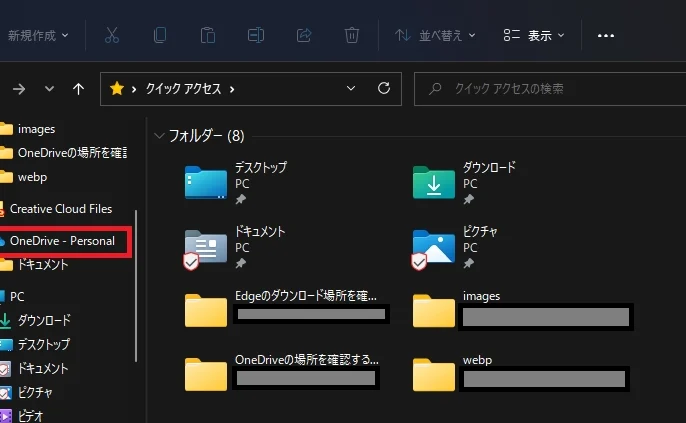
Task: Click the ピクチャ folder icon in main pane
Action: pyautogui.click(x=433, y=249)
